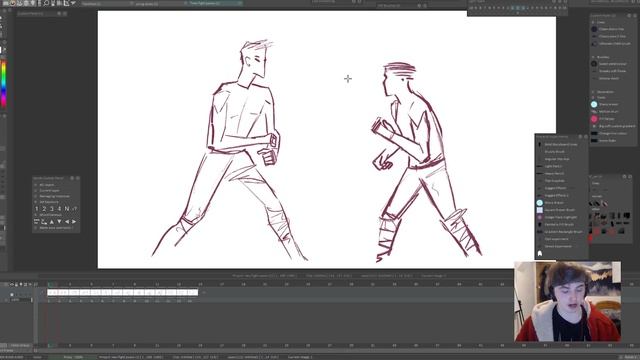The height and width of the screenshot is (360, 640).
Task: Click right arrow in small custom panel
Action: 74,221
